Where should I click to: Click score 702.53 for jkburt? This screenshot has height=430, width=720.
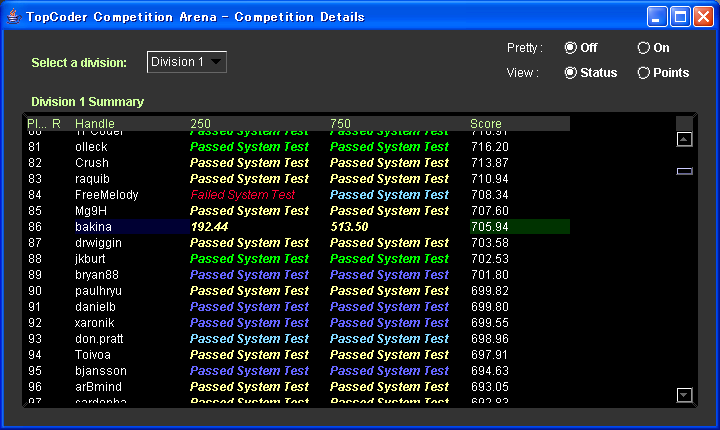click(489, 259)
